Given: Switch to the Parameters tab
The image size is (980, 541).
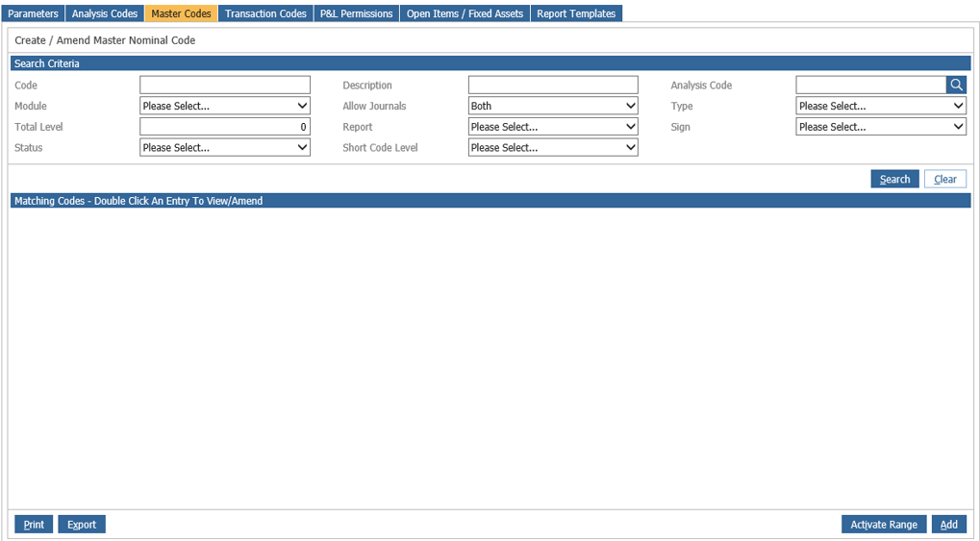Looking at the screenshot, I should (x=33, y=13).
